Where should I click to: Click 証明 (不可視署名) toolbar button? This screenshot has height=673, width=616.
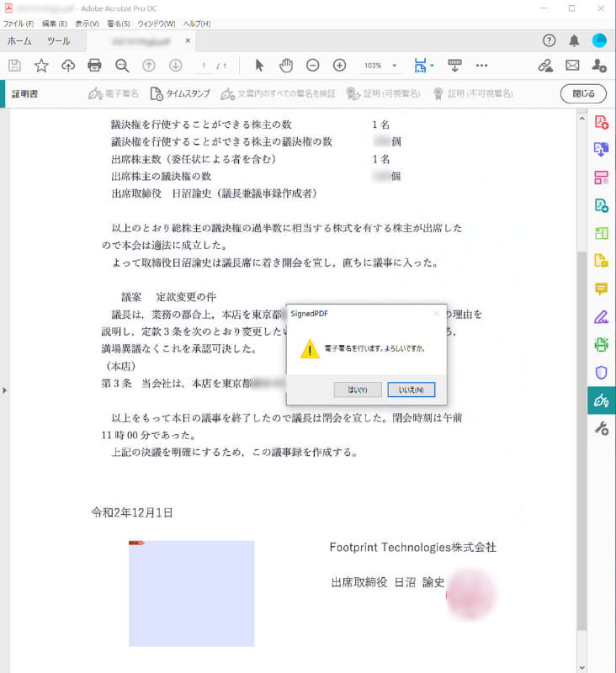473,93
